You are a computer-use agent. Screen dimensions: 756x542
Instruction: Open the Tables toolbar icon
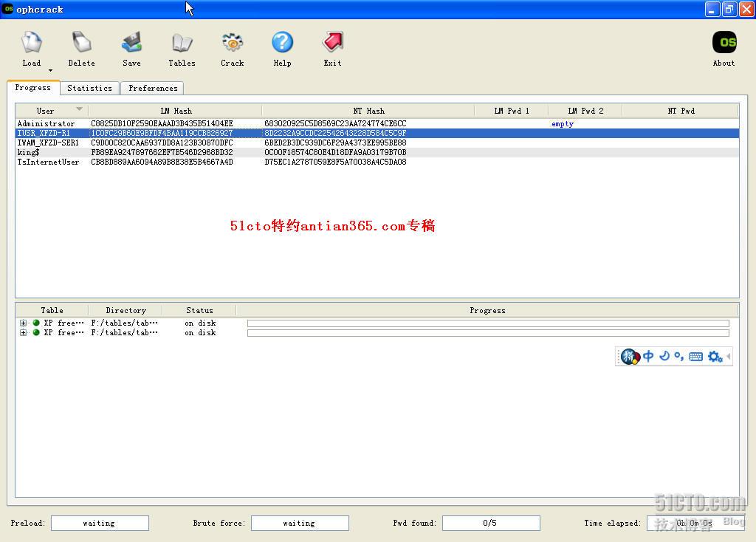click(182, 44)
